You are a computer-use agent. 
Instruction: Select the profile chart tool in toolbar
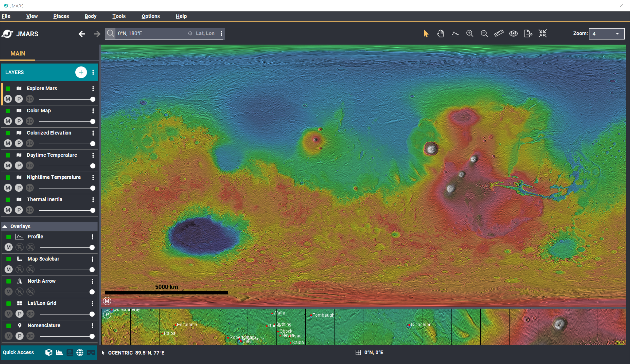[x=455, y=34]
